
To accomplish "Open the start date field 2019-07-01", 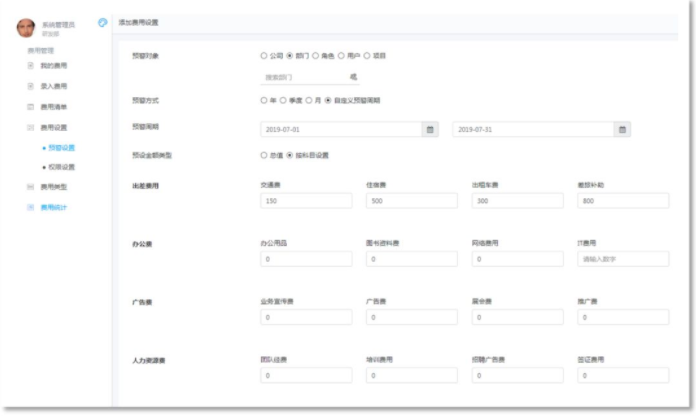I will pos(341,130).
